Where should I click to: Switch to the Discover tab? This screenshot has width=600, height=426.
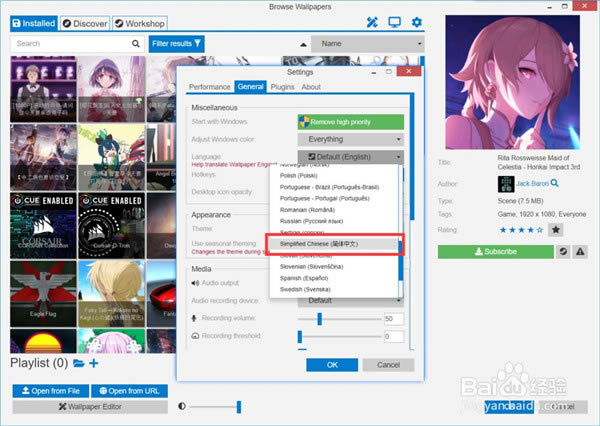(85, 23)
